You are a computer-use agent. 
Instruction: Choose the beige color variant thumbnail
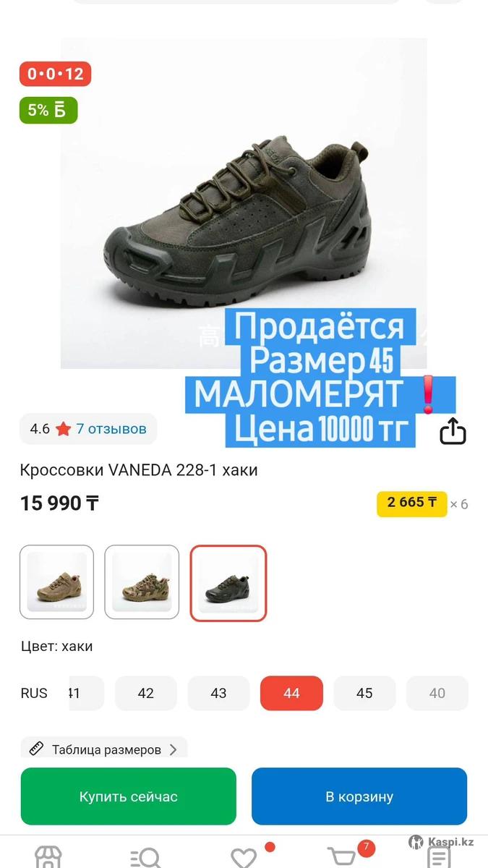[56, 582]
